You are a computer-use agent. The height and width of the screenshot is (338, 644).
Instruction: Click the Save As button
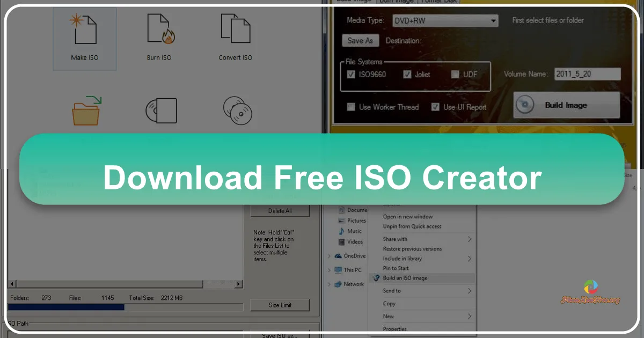click(360, 40)
